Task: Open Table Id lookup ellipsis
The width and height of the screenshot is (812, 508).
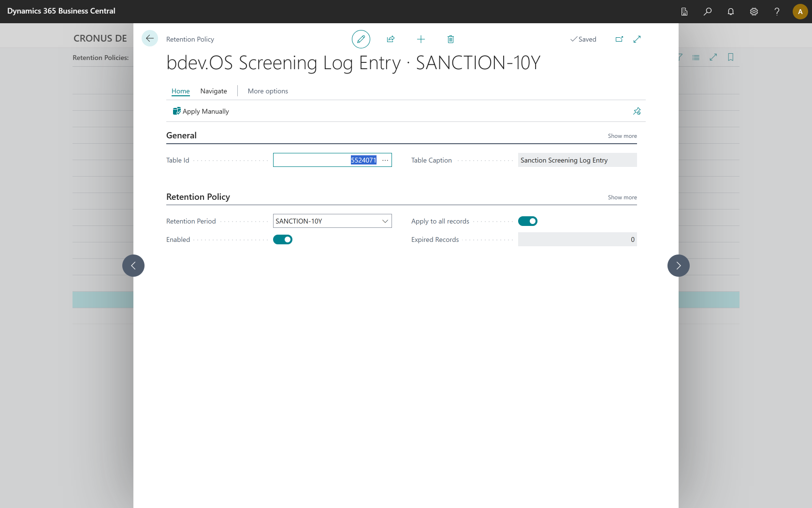Action: pyautogui.click(x=385, y=160)
